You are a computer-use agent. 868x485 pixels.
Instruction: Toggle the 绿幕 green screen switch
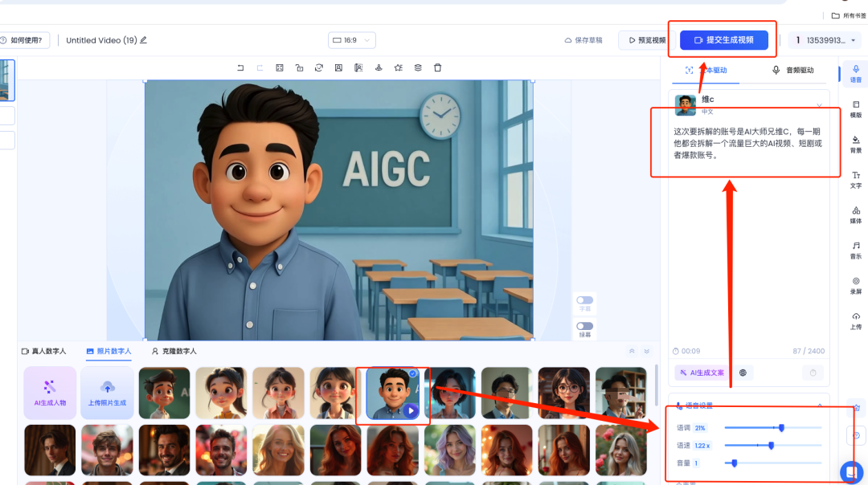[x=585, y=327]
